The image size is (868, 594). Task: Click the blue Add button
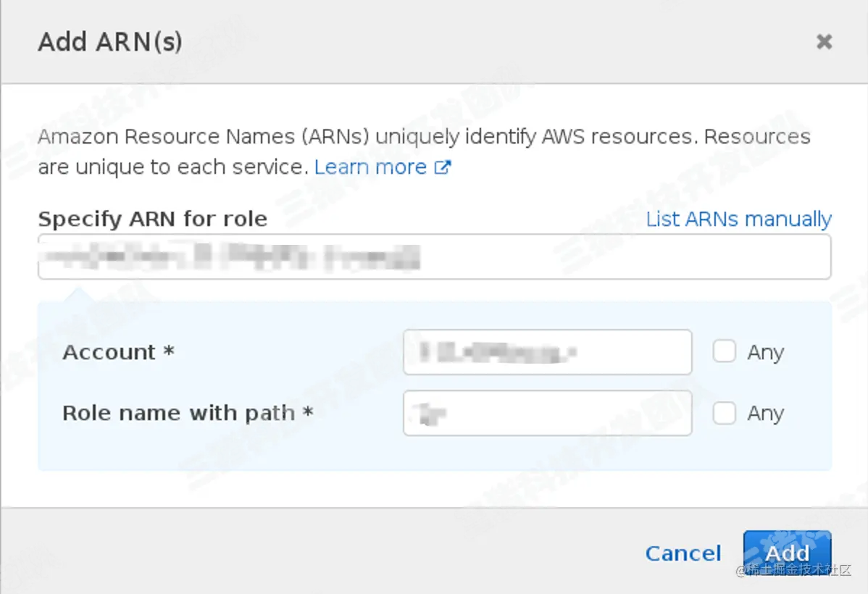[x=787, y=553]
